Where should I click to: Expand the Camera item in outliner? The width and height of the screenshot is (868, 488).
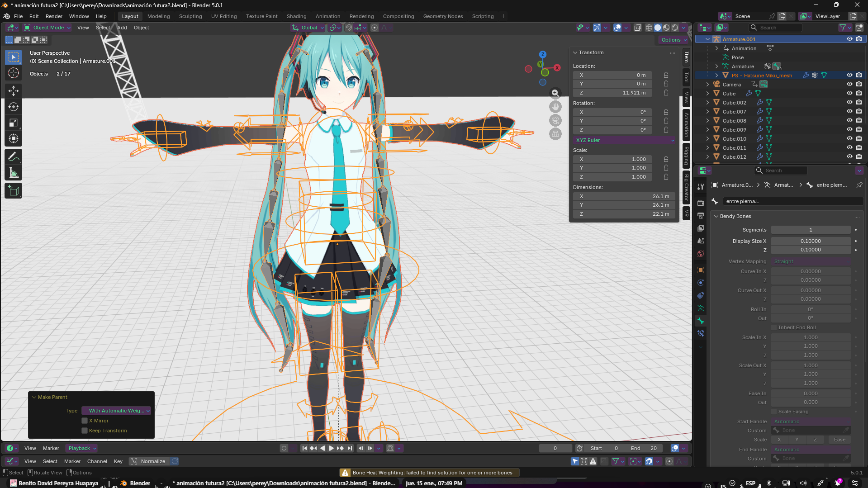coord(708,85)
